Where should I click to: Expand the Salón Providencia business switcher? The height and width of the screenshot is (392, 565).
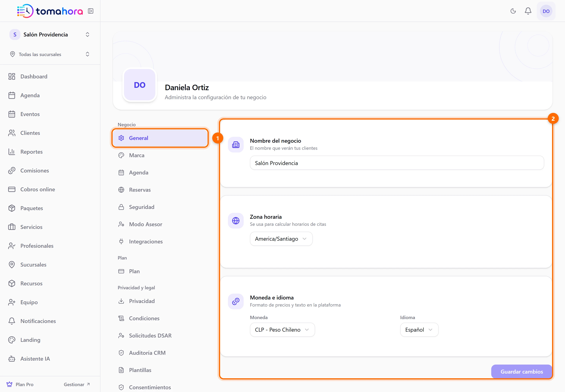(x=50, y=34)
